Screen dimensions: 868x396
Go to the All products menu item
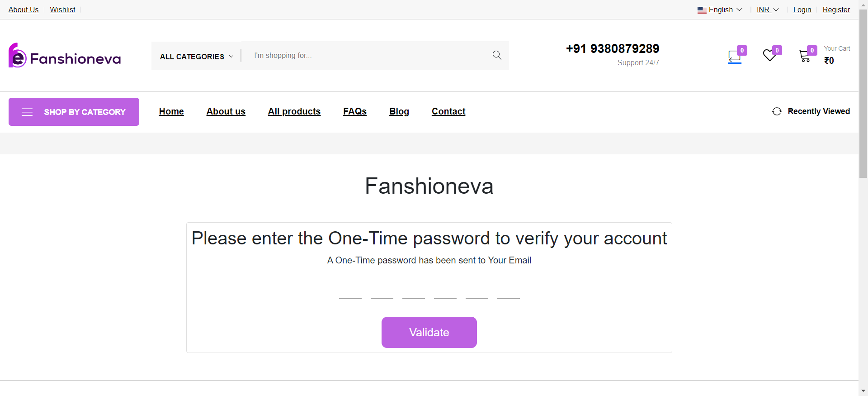pyautogui.click(x=294, y=111)
